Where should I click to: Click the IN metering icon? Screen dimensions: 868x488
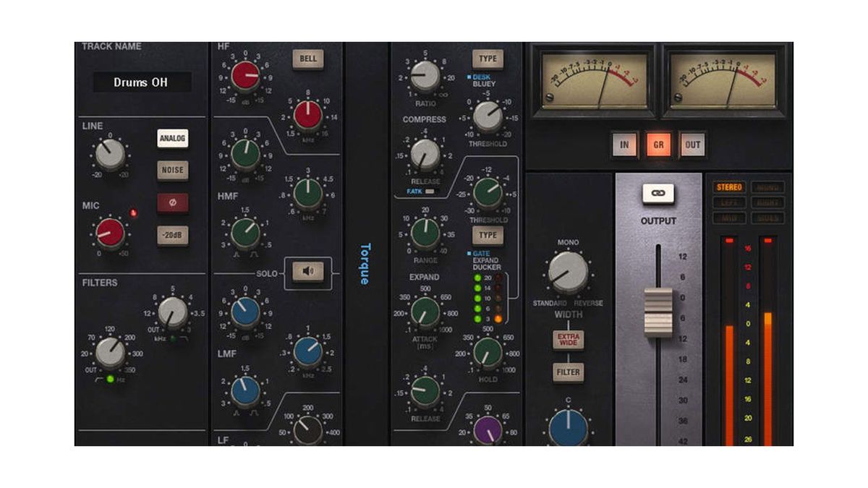(x=626, y=145)
